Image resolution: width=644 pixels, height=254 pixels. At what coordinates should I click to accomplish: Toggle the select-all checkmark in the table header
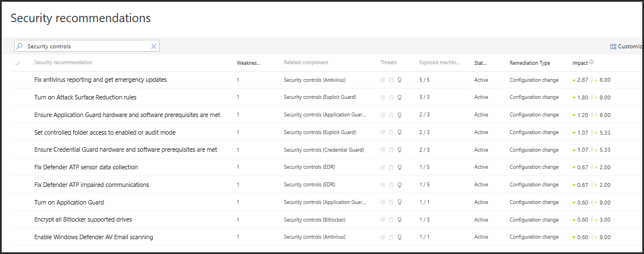tap(18, 63)
